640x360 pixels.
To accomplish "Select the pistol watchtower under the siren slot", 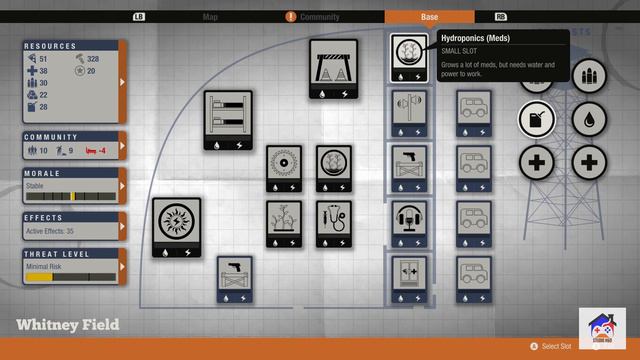I will click(409, 169).
